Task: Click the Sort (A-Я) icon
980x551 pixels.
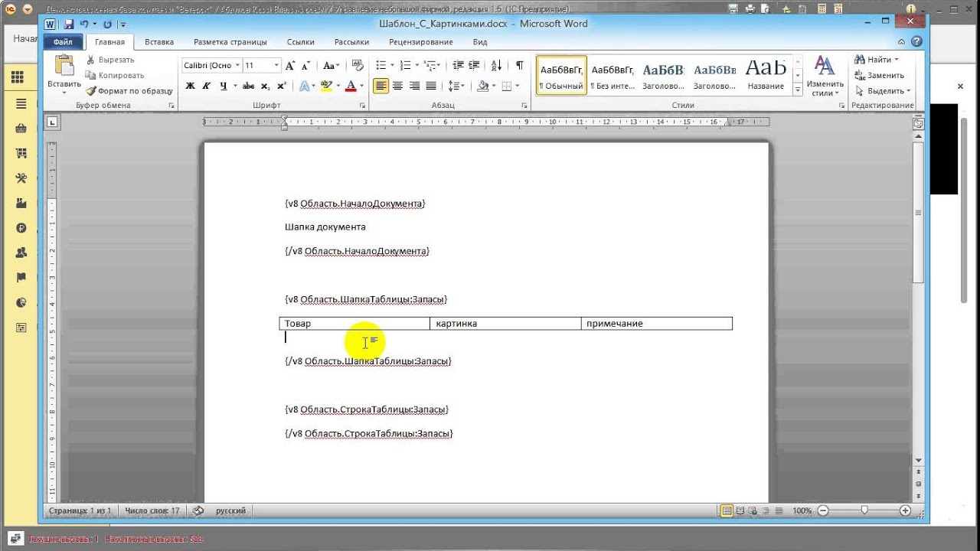Action: coord(496,66)
